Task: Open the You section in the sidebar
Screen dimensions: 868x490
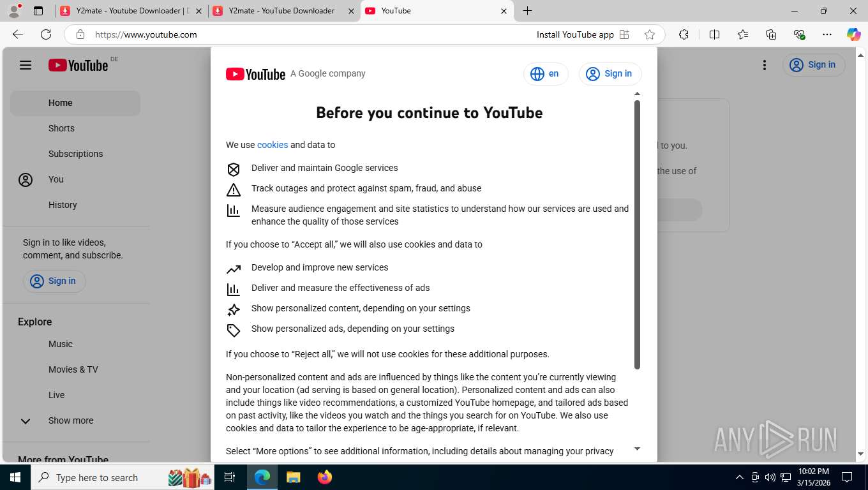Action: tap(75, 179)
